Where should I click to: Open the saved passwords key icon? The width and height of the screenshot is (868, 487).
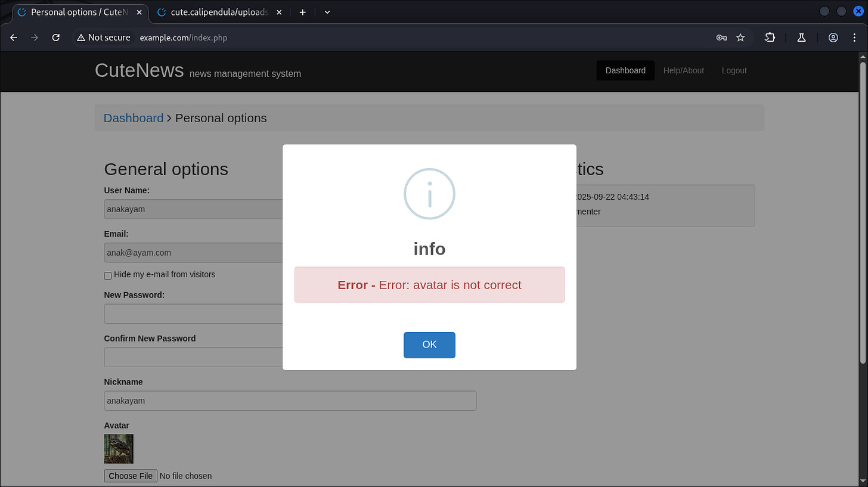pos(721,38)
